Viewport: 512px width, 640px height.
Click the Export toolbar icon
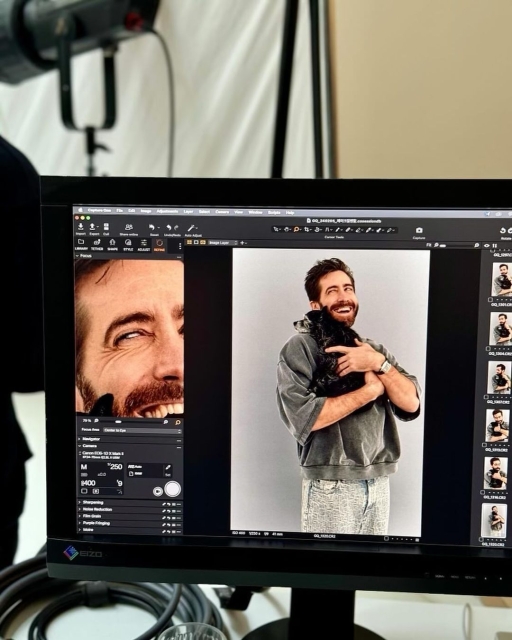click(93, 227)
